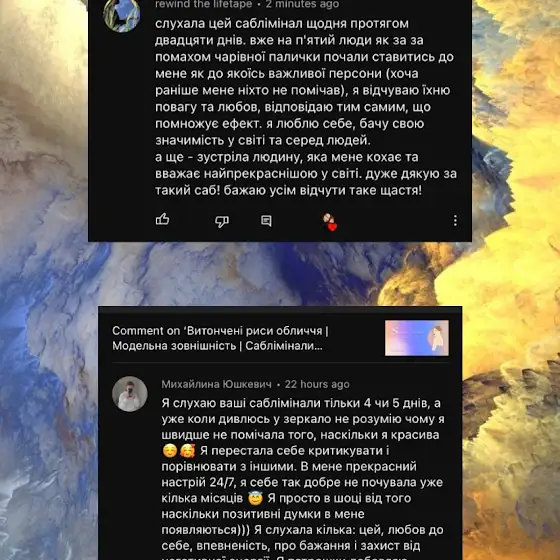Image resolution: width=560 pixels, height=560 pixels.
Task: Open the rewind the lifetape profile avatar
Action: tap(121, 14)
